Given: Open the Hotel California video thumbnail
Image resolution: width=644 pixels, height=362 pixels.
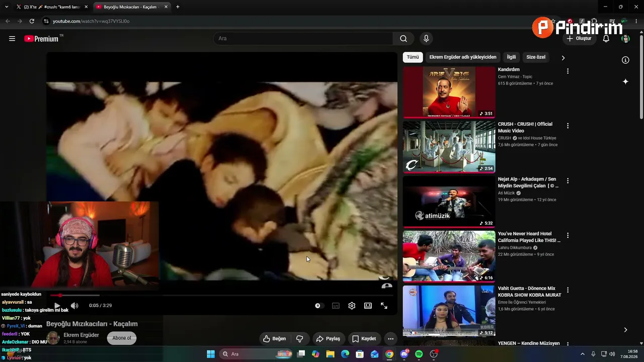Looking at the screenshot, I should pyautogui.click(x=449, y=256).
